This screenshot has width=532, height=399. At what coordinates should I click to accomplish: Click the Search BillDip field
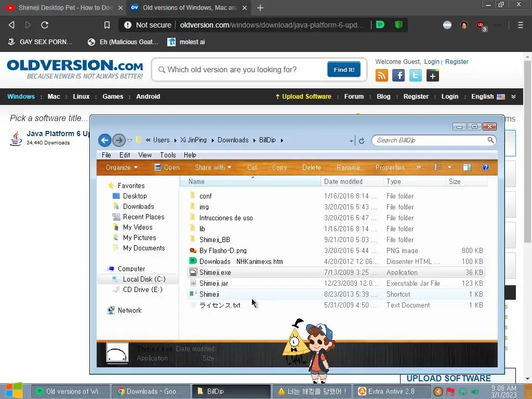(431, 140)
